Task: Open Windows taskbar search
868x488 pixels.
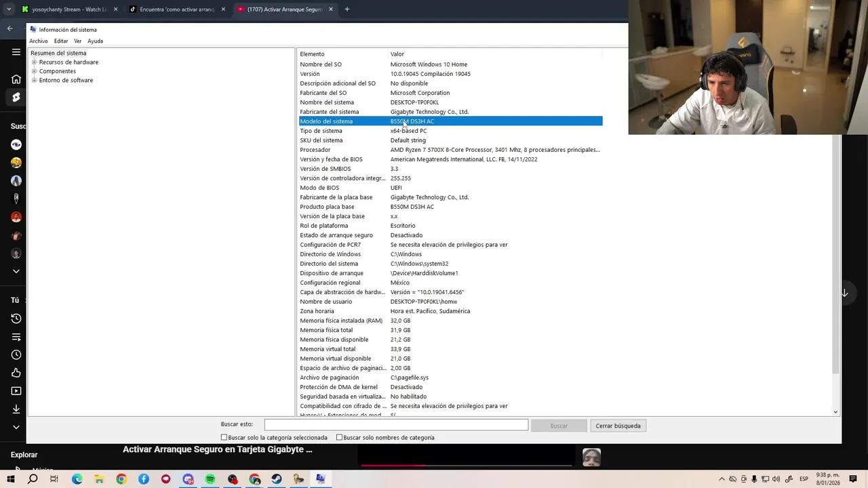Action: [x=33, y=479]
